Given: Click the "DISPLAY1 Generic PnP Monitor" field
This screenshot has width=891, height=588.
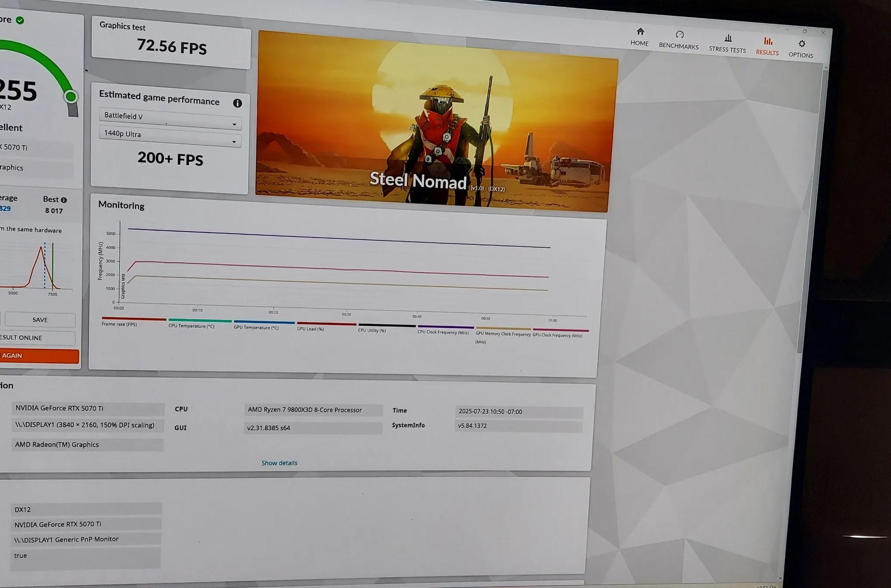Looking at the screenshot, I should coord(86,539).
